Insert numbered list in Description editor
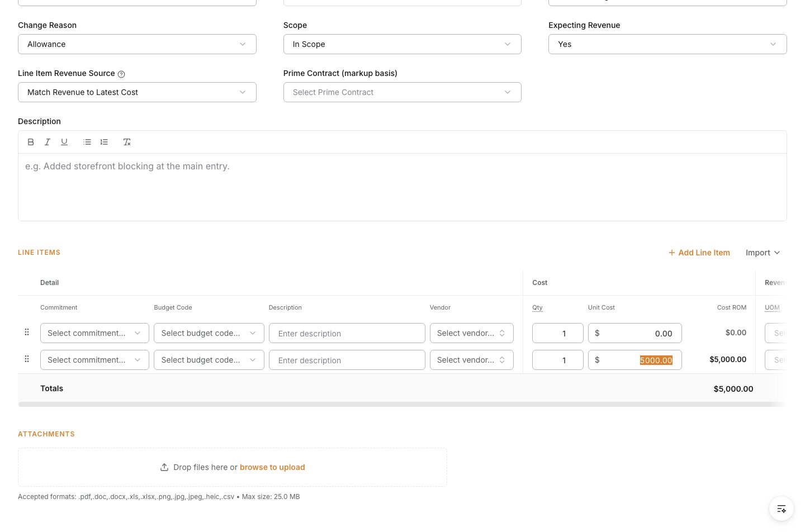 tap(104, 142)
